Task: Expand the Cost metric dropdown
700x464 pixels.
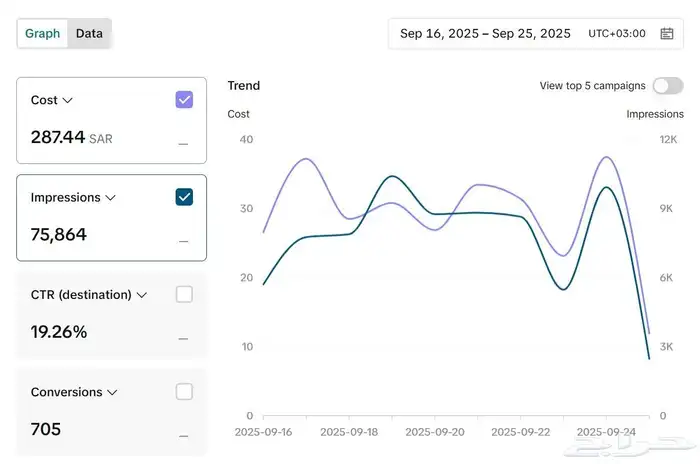Action: (x=67, y=100)
